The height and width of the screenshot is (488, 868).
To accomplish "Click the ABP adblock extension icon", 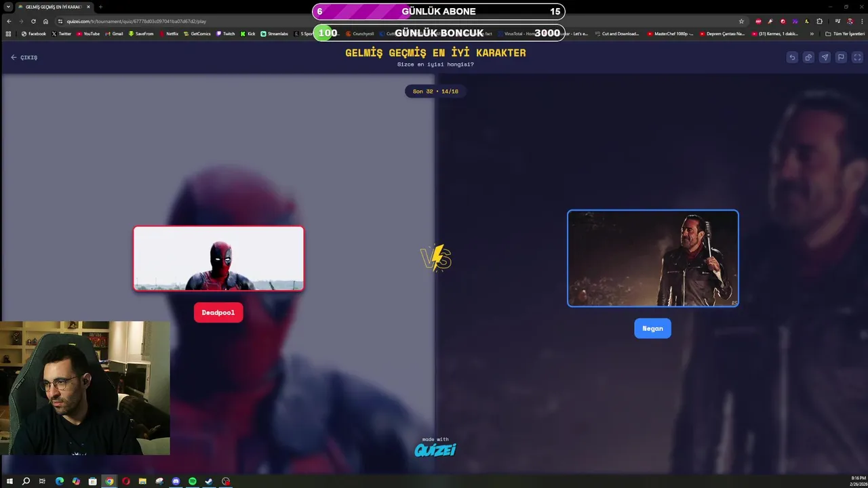I will [758, 21].
